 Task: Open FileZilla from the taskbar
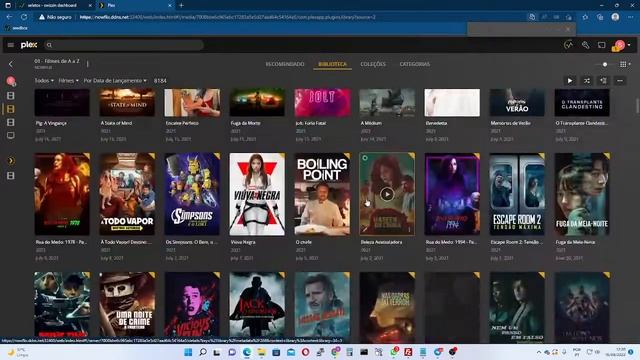(x=408, y=352)
